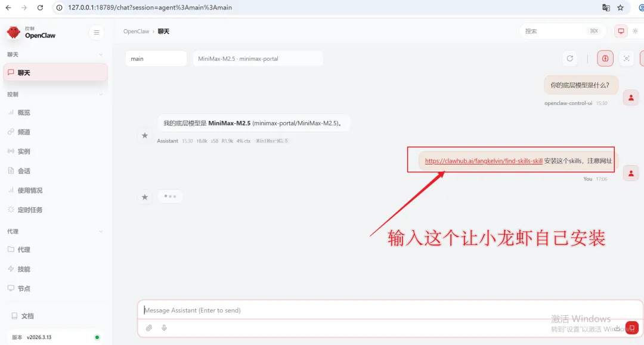Open 聊天 in the sidebar
Viewport: 644px width, 345px height.
point(55,73)
